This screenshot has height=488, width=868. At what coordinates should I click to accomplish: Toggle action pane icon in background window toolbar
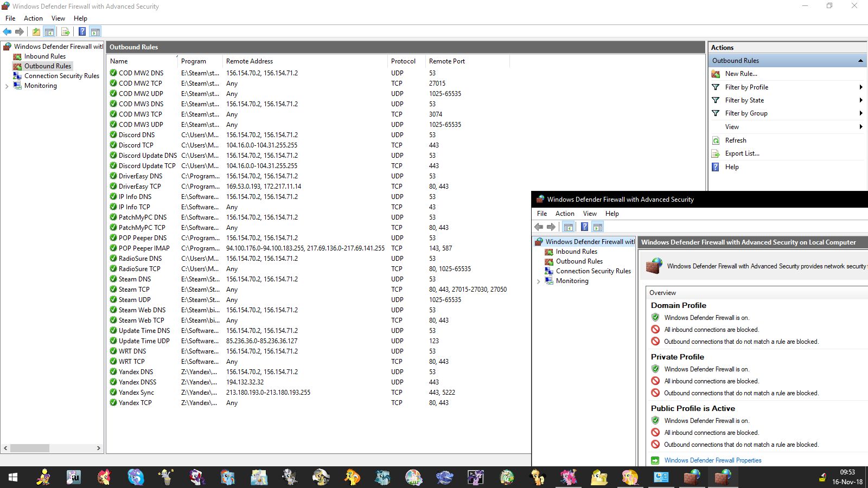pos(95,31)
